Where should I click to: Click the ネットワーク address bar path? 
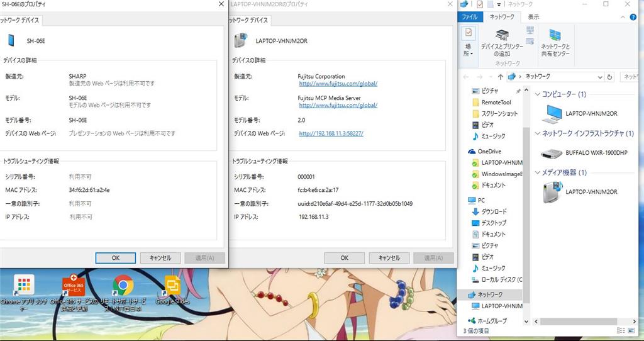(538, 76)
